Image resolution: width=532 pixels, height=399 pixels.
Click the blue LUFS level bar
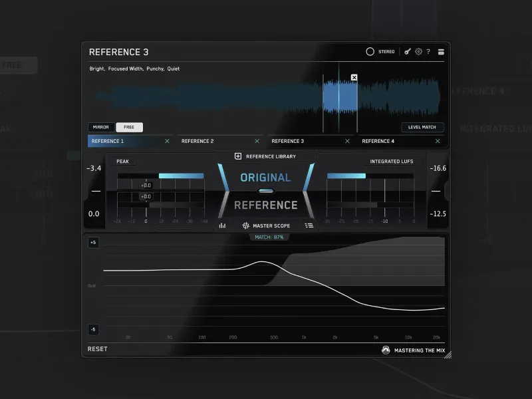(346, 176)
